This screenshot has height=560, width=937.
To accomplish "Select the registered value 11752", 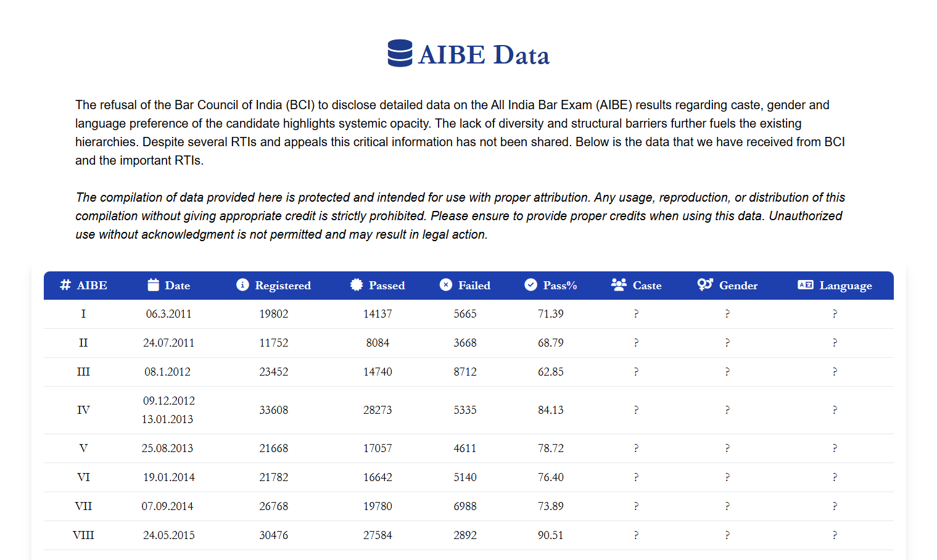I will 274,343.
